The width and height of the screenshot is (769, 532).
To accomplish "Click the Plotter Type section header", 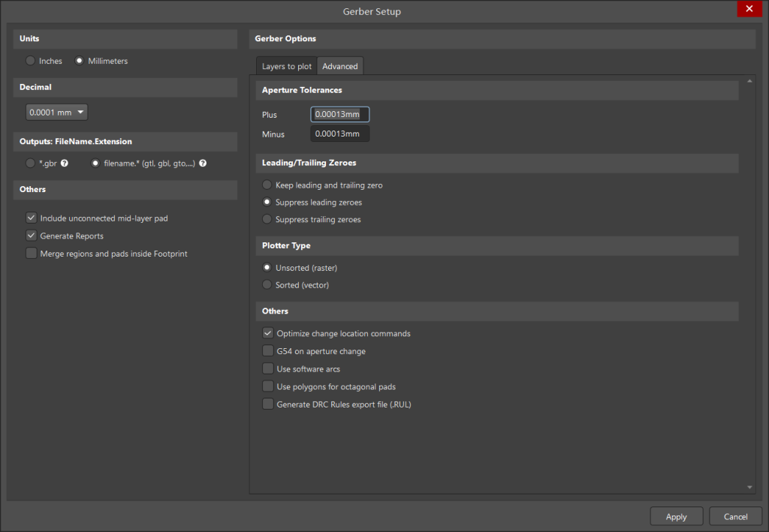I will pyautogui.click(x=497, y=245).
